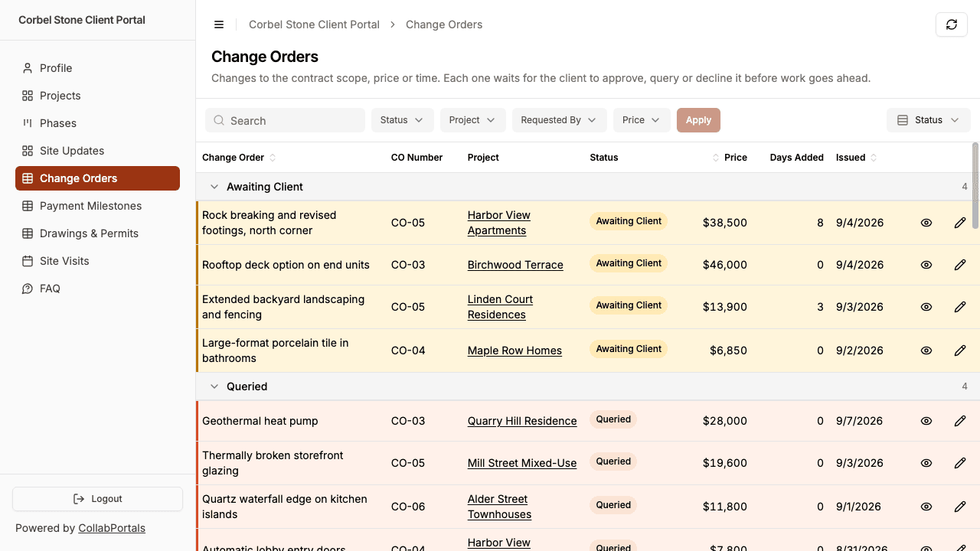The image size is (980, 551).
Task: View Thermally broken storefront glazing order
Action: 926,463
